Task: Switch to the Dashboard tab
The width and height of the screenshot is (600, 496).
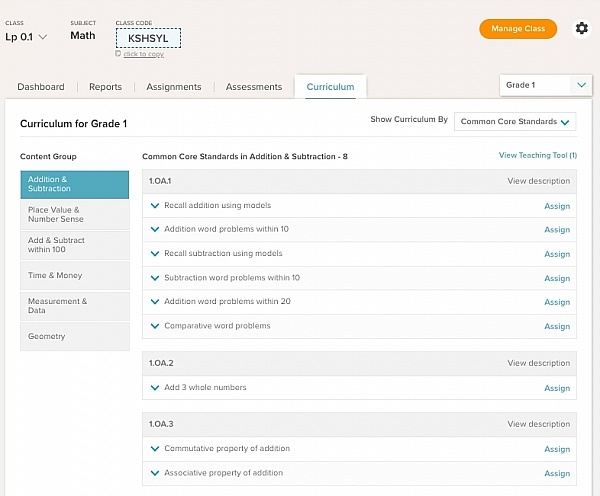Action: [41, 87]
